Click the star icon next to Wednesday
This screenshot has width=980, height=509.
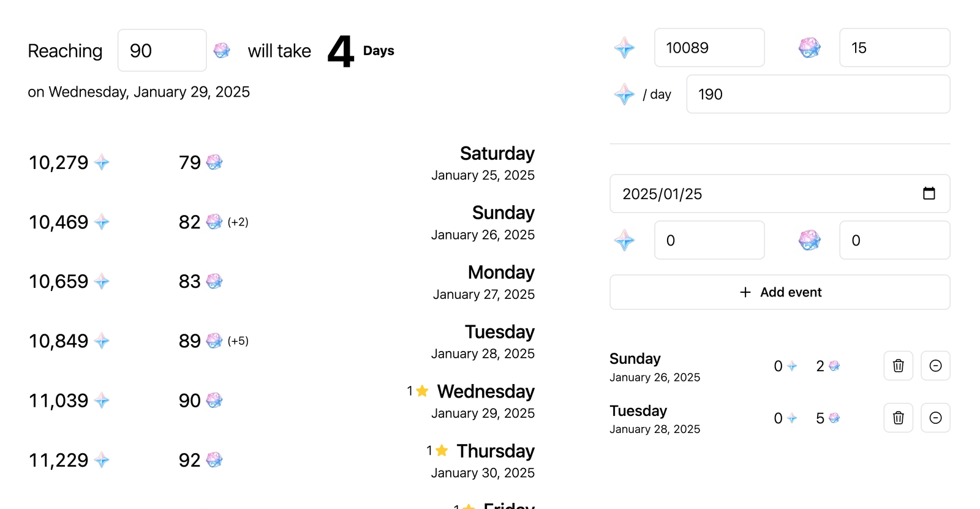pyautogui.click(x=422, y=391)
